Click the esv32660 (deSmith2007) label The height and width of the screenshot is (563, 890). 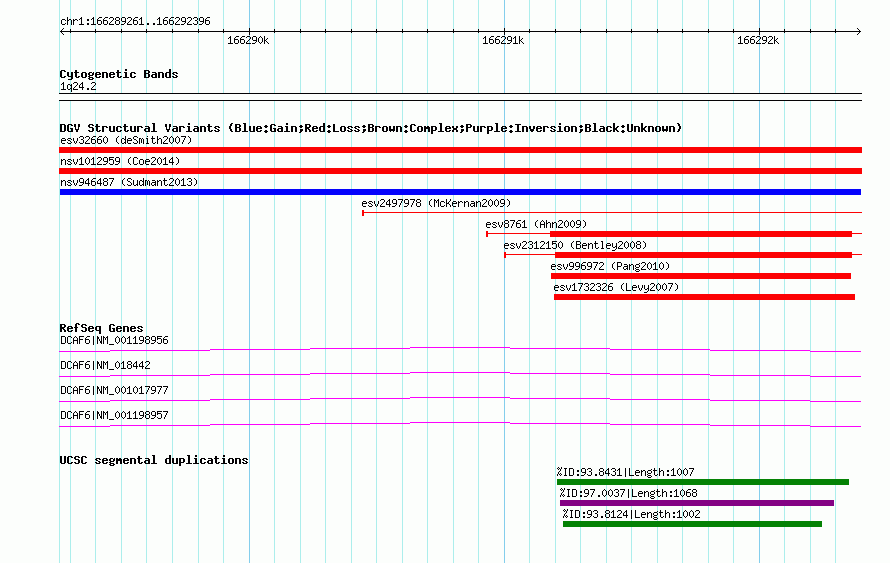(126, 140)
